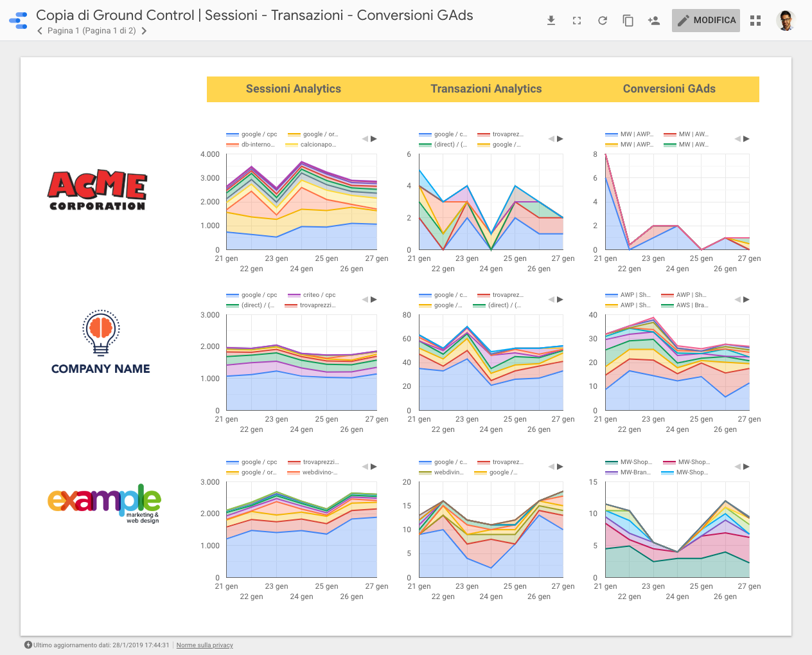
Task: Advance legend with right arrow on Transazioni chart
Action: [560, 138]
